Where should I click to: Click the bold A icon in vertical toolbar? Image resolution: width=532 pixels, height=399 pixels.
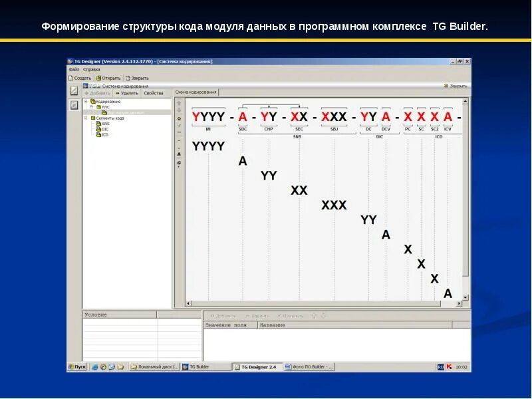click(179, 154)
